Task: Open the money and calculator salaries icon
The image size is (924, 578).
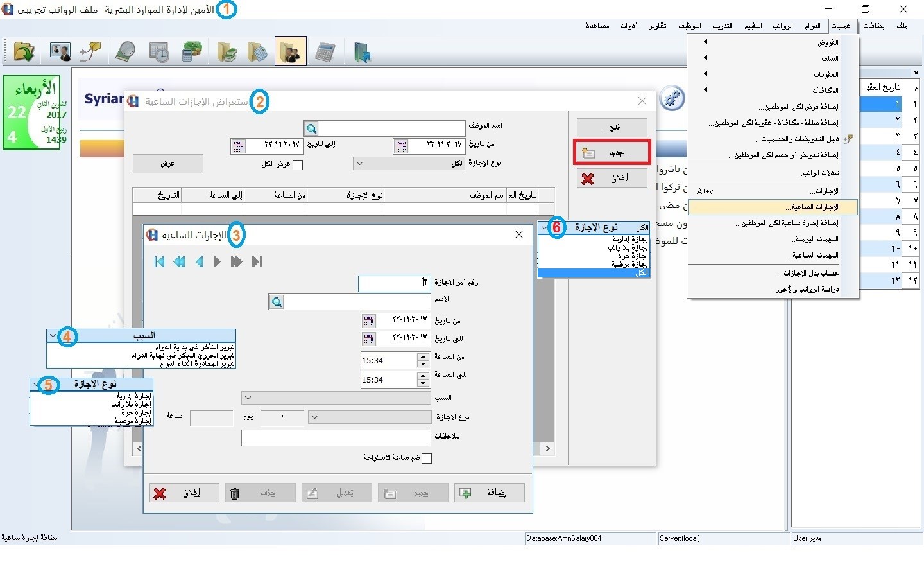Action: (191, 51)
